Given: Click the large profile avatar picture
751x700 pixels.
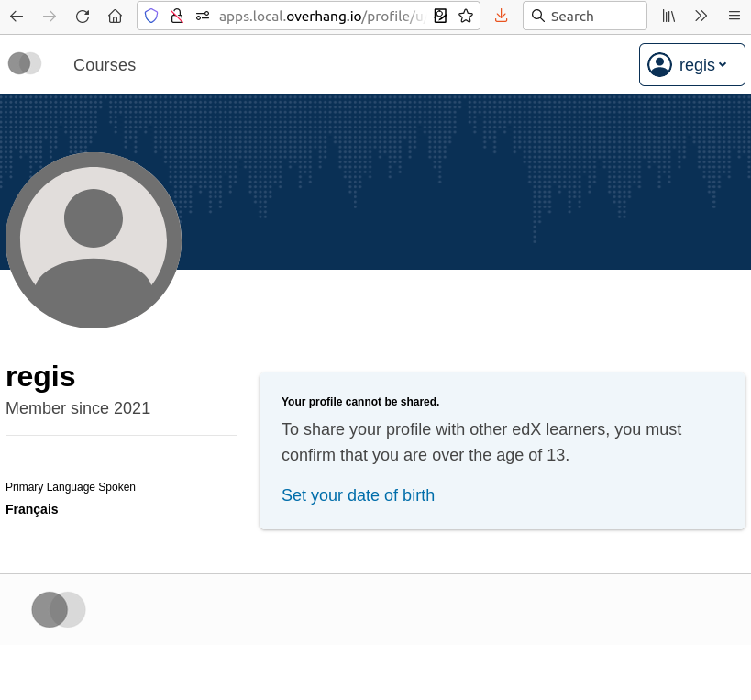Looking at the screenshot, I should coord(93,240).
